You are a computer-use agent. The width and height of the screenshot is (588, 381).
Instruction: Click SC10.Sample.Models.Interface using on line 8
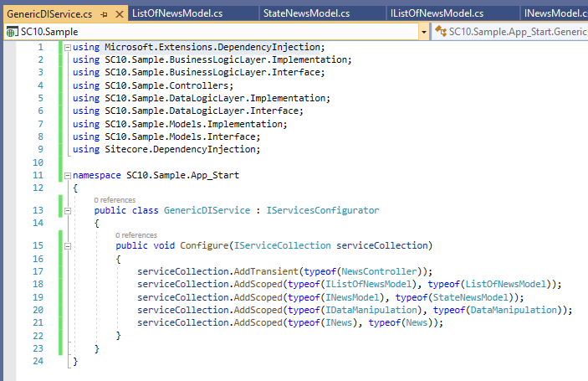(x=180, y=136)
